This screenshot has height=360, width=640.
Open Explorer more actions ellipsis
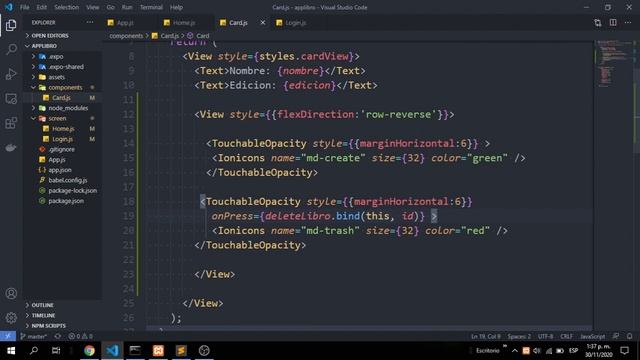tap(90, 22)
